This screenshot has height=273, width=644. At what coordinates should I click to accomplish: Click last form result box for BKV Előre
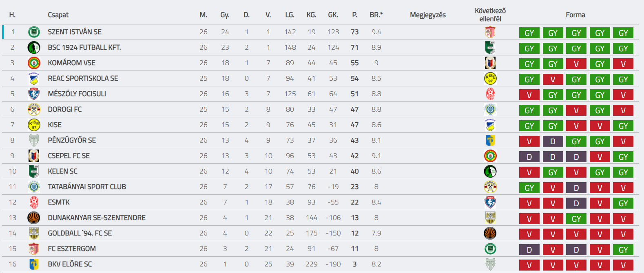point(623,265)
